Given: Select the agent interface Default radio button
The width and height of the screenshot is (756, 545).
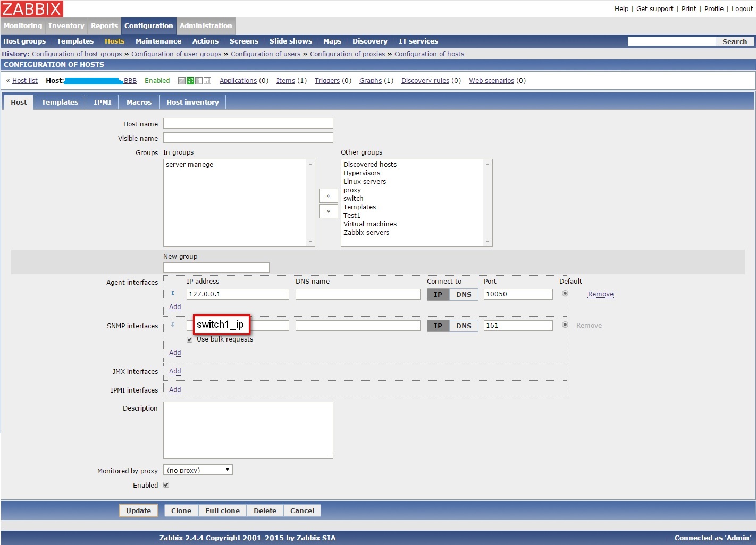Looking at the screenshot, I should click(x=565, y=294).
